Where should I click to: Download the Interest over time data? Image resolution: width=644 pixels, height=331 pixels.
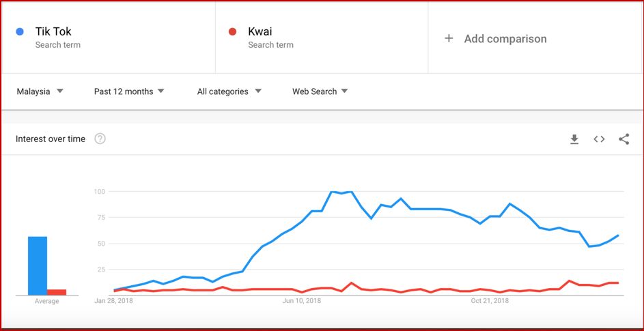click(574, 139)
